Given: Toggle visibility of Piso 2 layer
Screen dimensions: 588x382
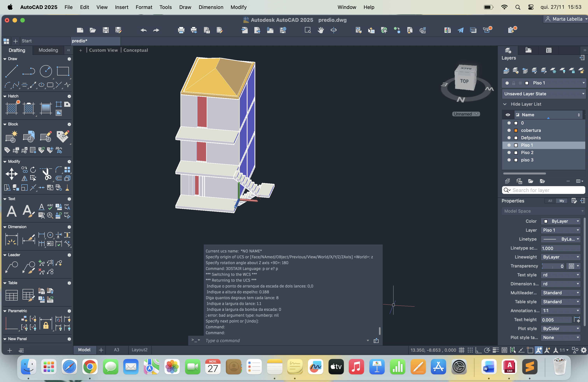Looking at the screenshot, I should pyautogui.click(x=509, y=153).
